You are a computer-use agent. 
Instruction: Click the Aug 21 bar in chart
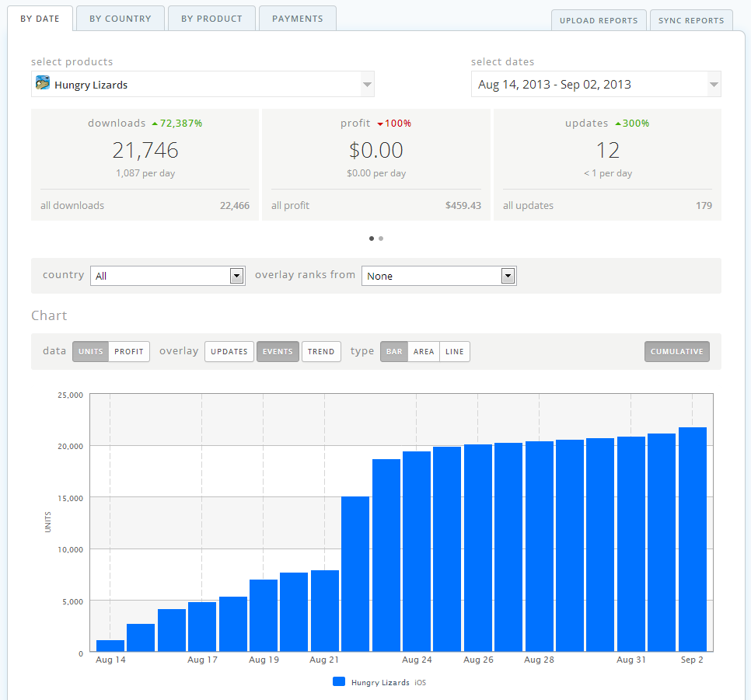pyautogui.click(x=325, y=611)
